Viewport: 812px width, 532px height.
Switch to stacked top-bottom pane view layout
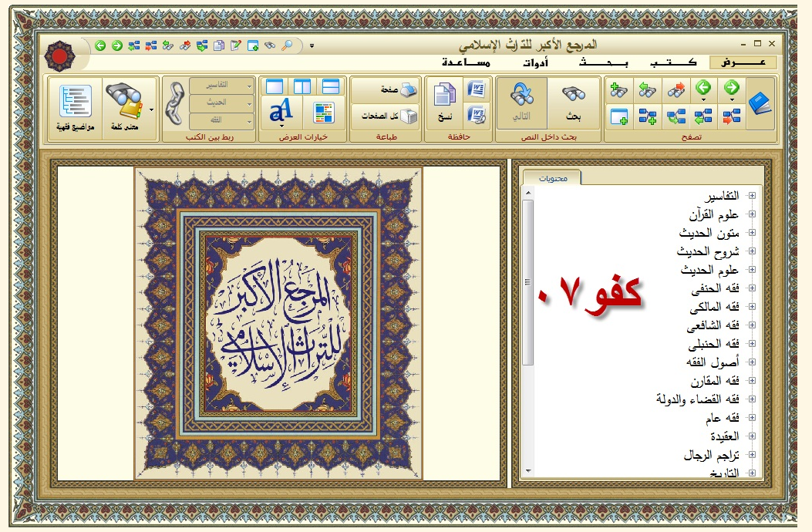click(330, 86)
